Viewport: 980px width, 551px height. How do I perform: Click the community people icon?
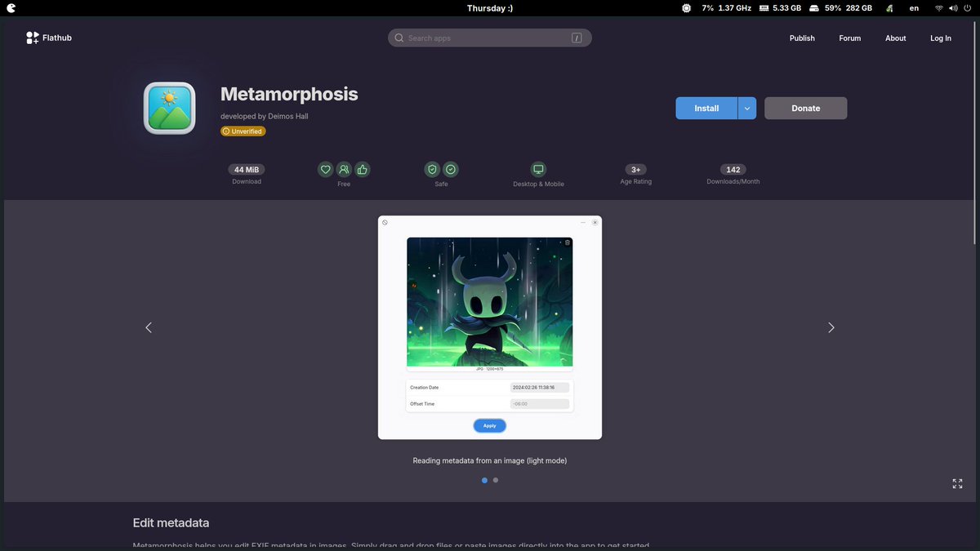pos(344,170)
